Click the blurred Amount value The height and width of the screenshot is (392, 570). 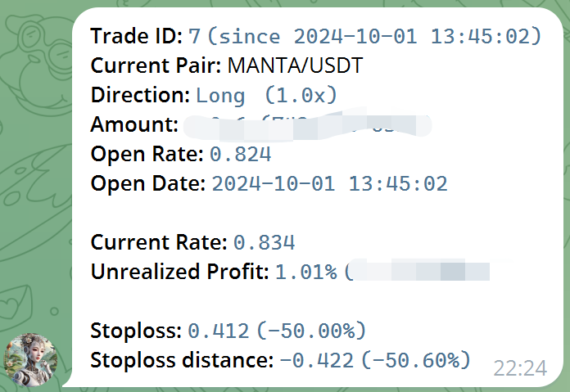click(308, 124)
